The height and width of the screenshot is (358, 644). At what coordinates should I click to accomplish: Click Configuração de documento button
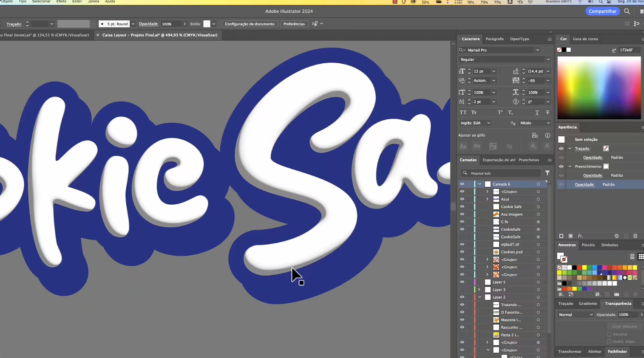pyautogui.click(x=250, y=24)
